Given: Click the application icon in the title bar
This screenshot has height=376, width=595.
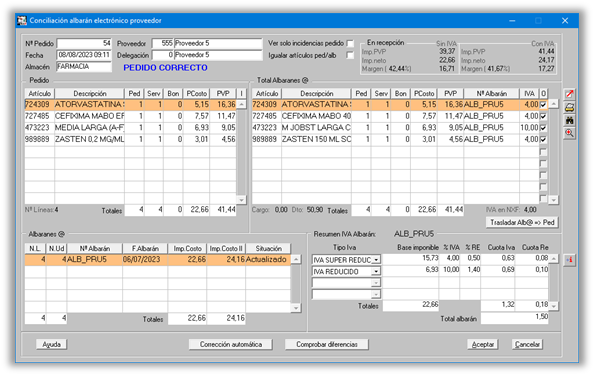Looking at the screenshot, I should coord(22,20).
